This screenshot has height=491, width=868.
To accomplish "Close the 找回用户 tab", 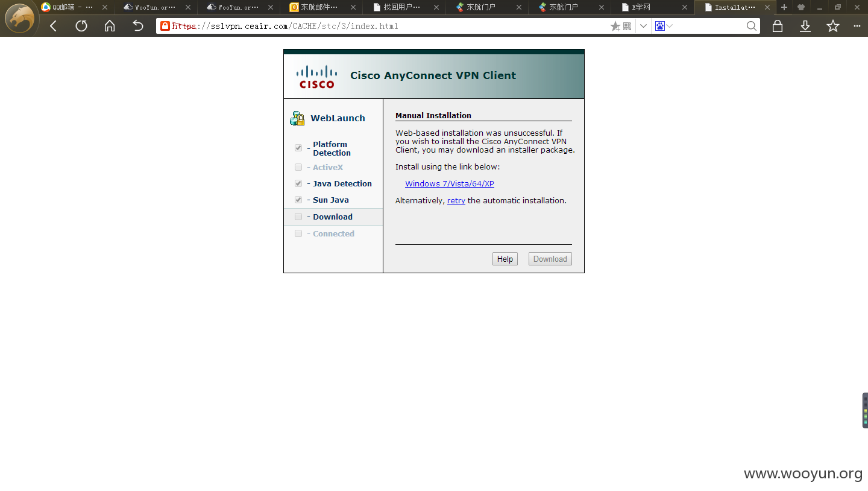I will click(x=436, y=7).
